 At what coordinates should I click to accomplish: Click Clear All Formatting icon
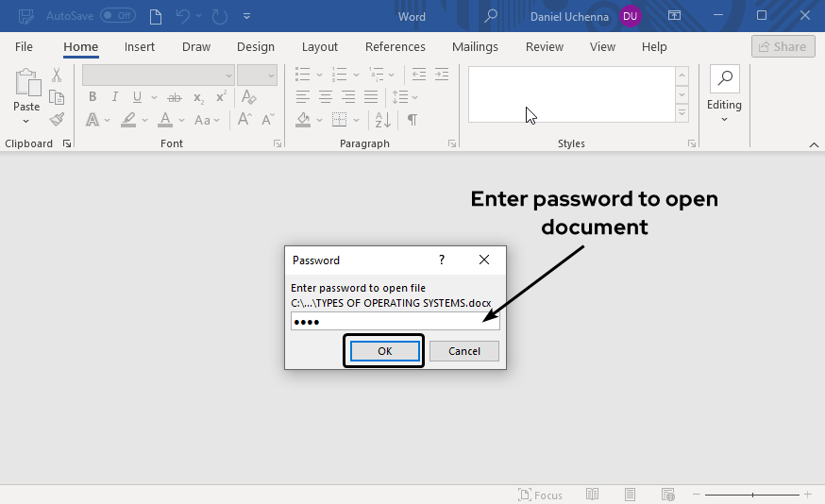pos(248,97)
